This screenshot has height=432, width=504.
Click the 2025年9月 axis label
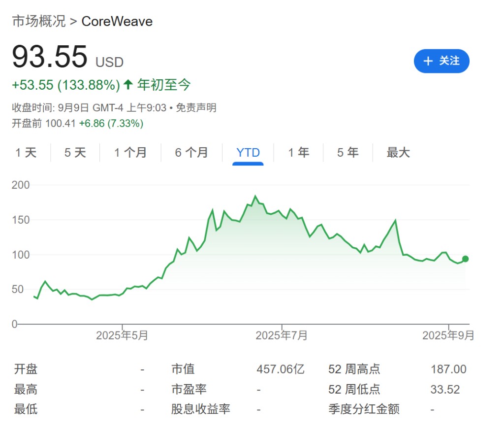click(448, 335)
